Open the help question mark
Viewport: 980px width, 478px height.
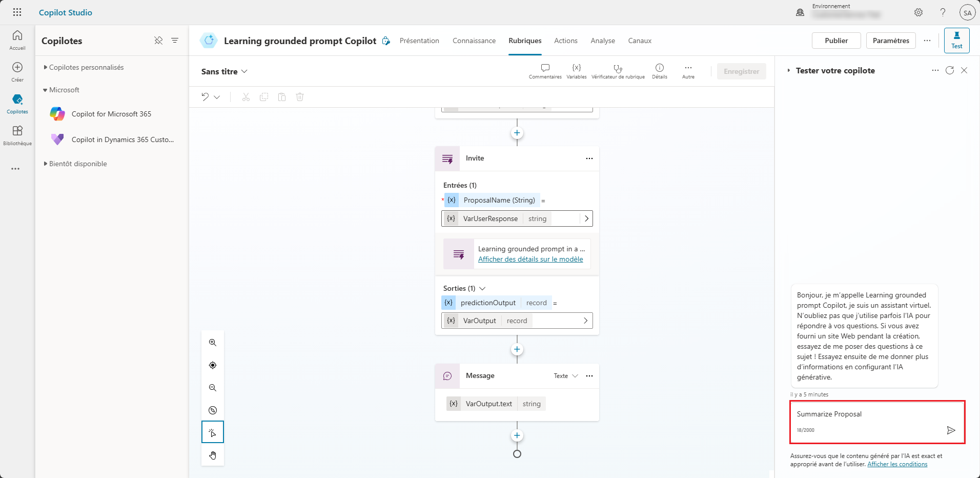(x=943, y=12)
